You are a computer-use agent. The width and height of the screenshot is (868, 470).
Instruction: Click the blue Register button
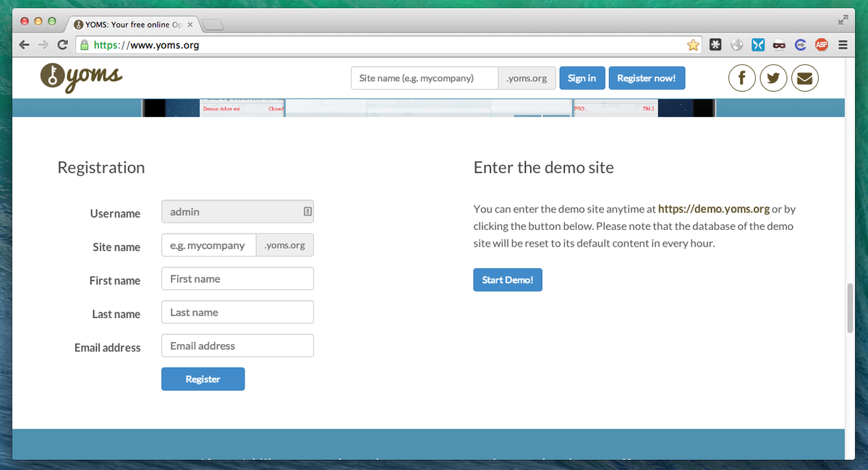[x=203, y=379]
